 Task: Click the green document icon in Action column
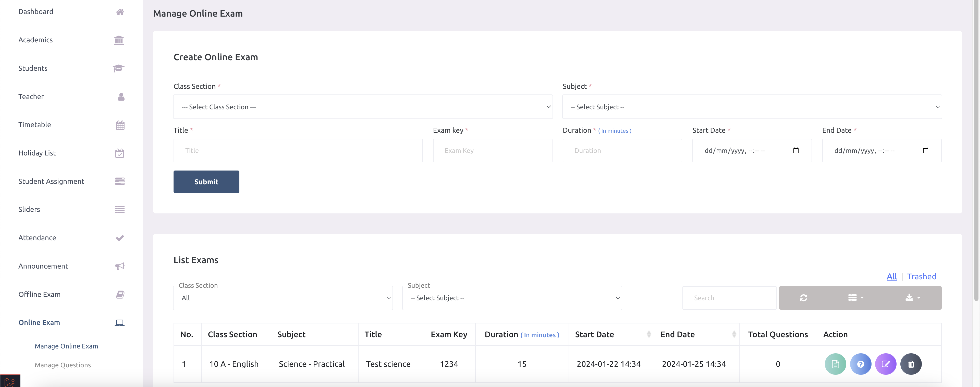(x=835, y=364)
